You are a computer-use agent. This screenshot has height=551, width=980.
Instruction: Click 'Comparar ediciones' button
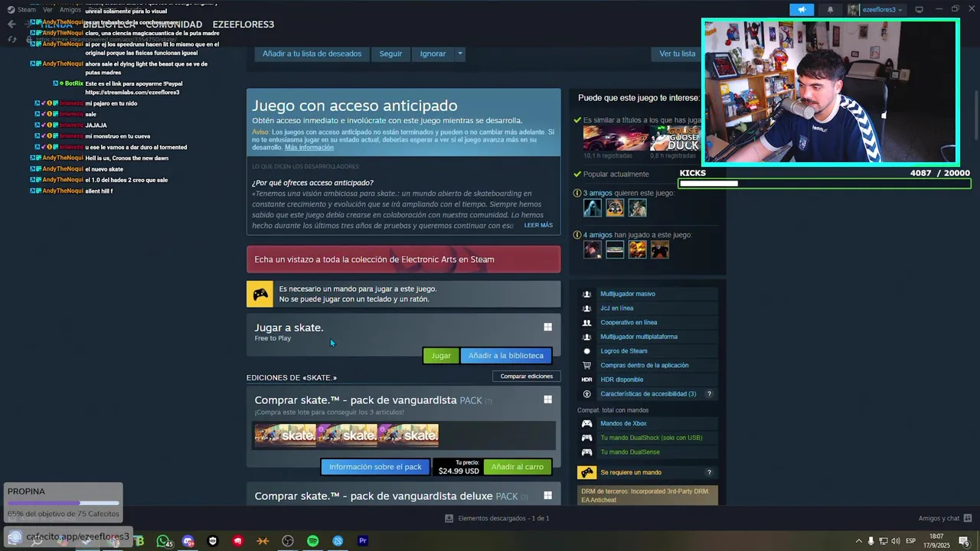click(527, 376)
